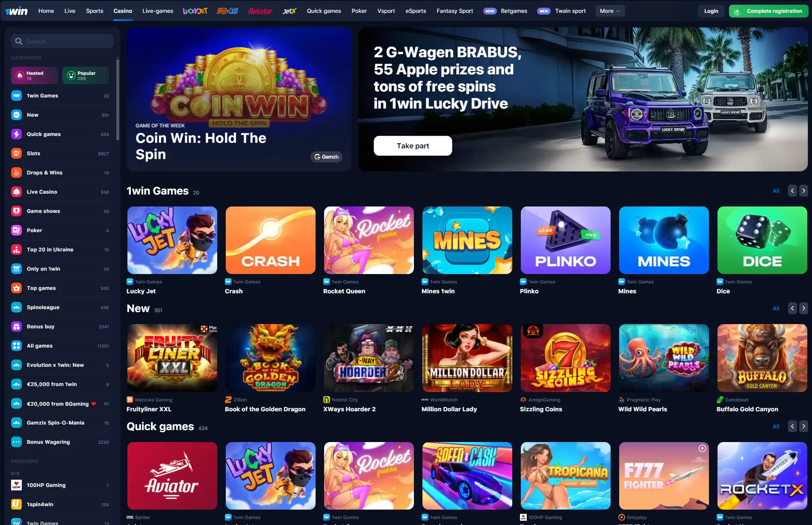Viewport: 812px width, 525px height.
Task: Click the Login button
Action: pos(711,11)
